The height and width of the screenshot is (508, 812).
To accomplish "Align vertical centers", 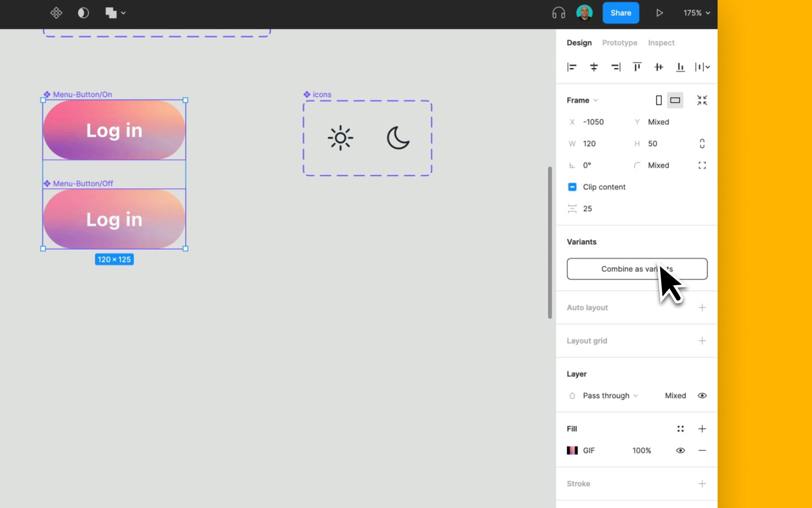I will point(659,67).
